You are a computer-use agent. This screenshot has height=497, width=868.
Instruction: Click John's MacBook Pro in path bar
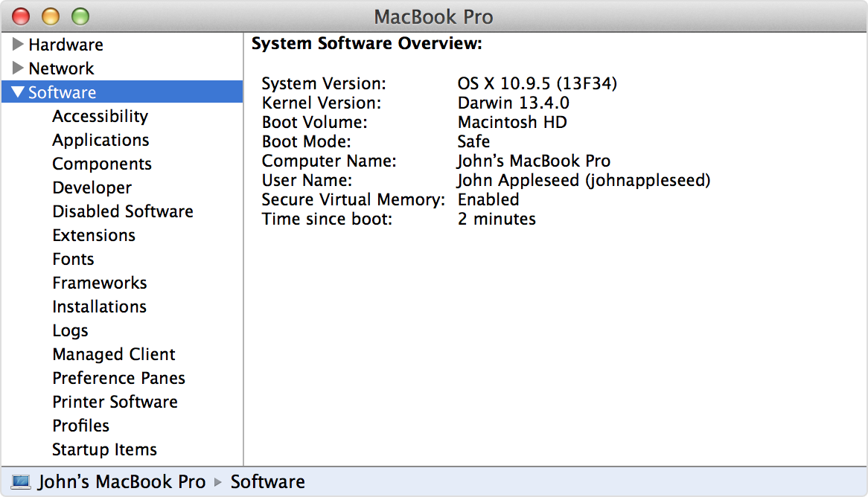click(121, 482)
